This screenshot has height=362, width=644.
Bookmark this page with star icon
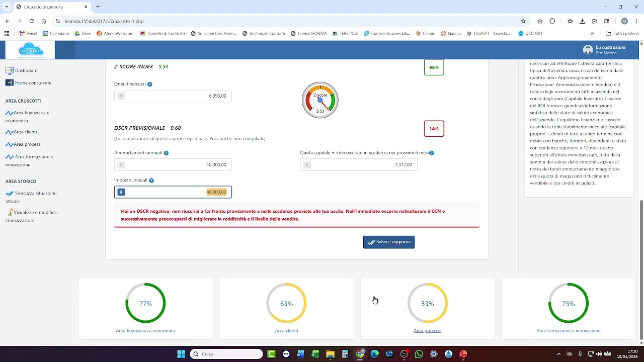[523, 21]
